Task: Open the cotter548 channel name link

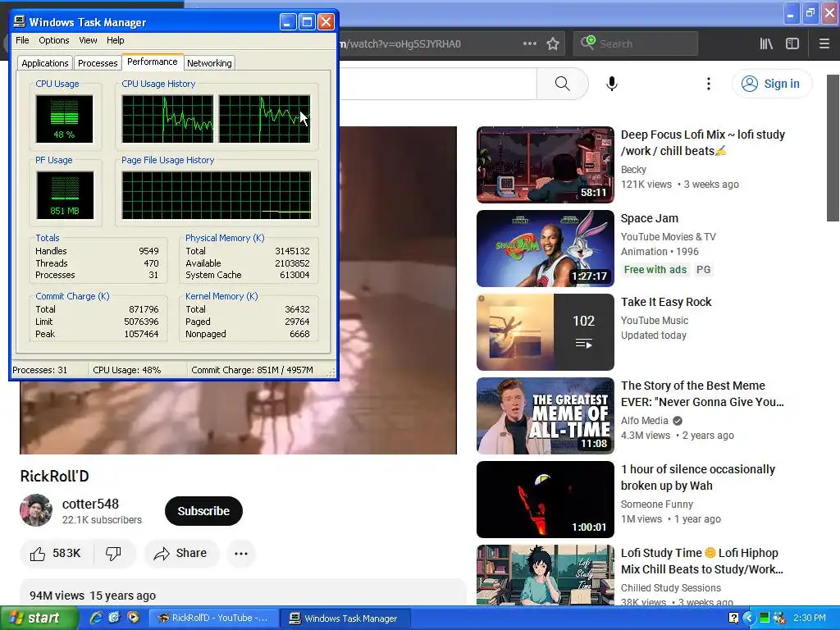Action: pos(90,504)
